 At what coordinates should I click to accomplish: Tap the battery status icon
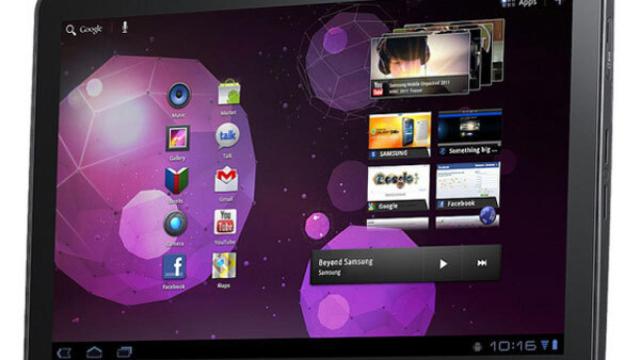point(555,344)
